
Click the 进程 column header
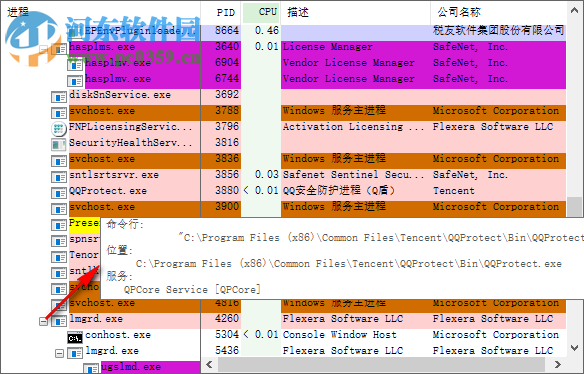(101, 12)
